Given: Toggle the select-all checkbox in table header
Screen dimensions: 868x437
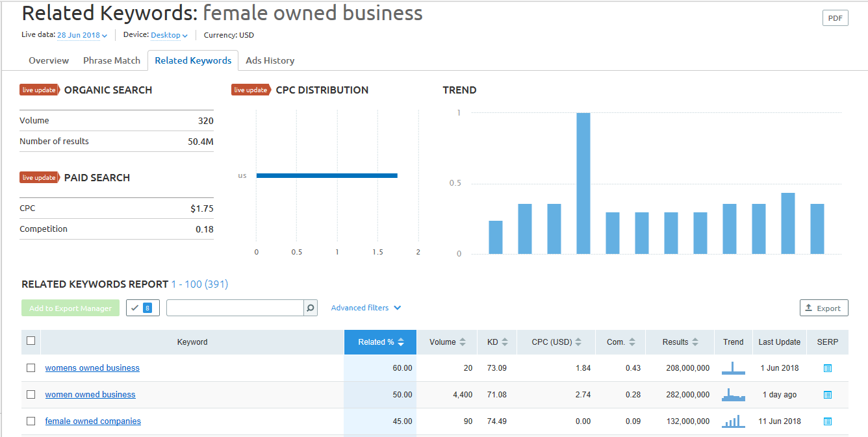Looking at the screenshot, I should pyautogui.click(x=31, y=341).
